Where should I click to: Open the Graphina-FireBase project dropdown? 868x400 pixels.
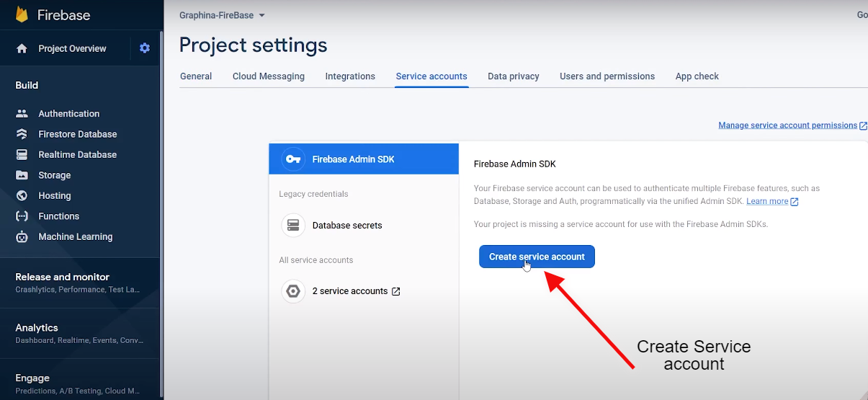coord(222,15)
